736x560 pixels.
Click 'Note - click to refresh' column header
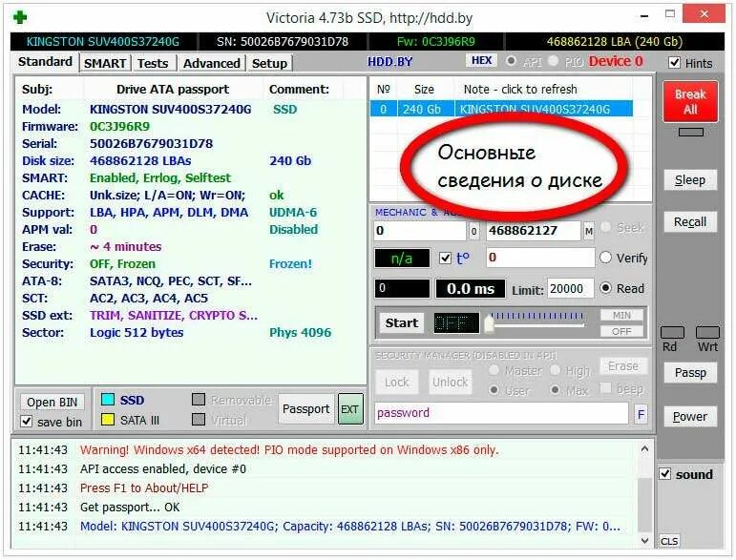pos(520,89)
